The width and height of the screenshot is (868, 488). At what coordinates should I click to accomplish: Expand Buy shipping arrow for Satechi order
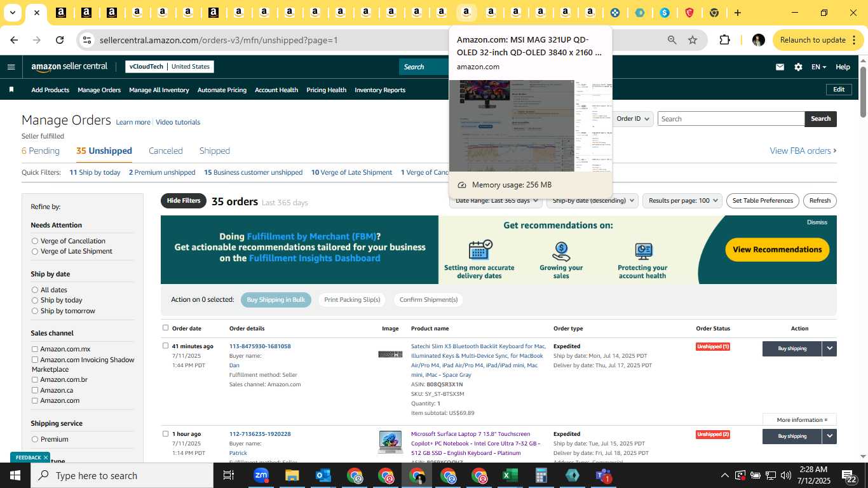tap(829, 348)
